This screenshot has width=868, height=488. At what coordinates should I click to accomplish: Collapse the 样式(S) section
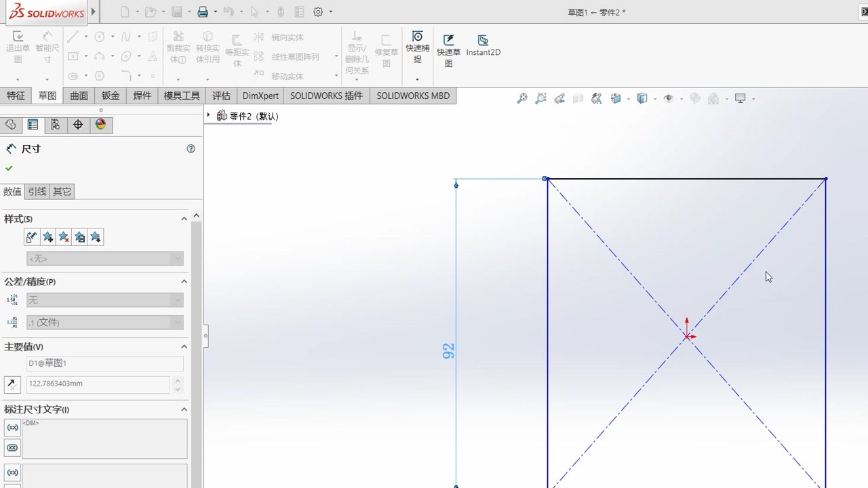click(x=184, y=219)
